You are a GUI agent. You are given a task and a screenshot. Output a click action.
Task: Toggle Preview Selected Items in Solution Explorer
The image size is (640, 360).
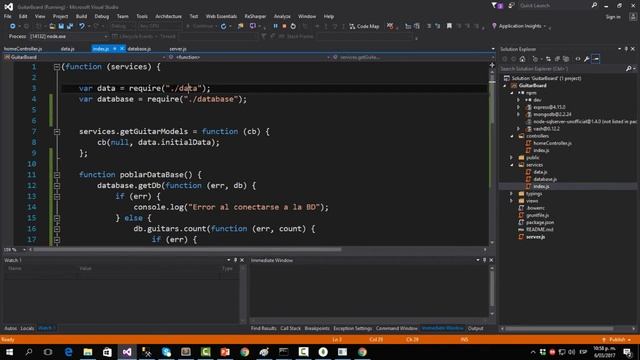596,59
